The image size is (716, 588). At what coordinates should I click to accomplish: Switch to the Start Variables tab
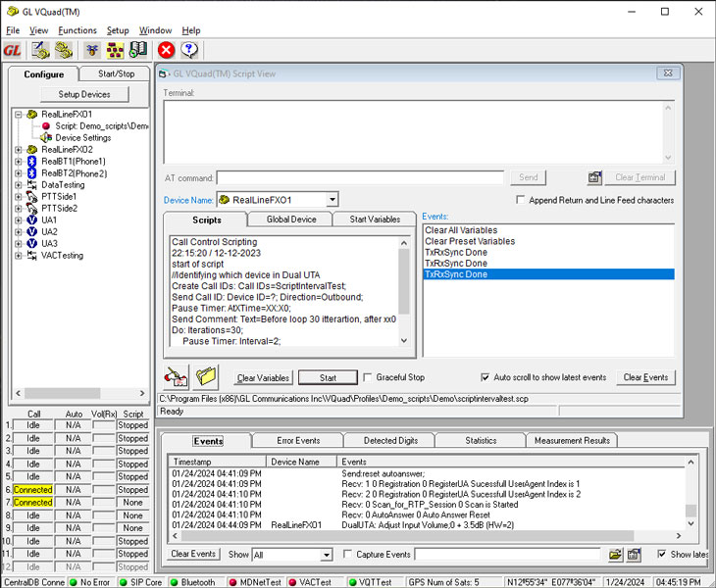coord(375,220)
